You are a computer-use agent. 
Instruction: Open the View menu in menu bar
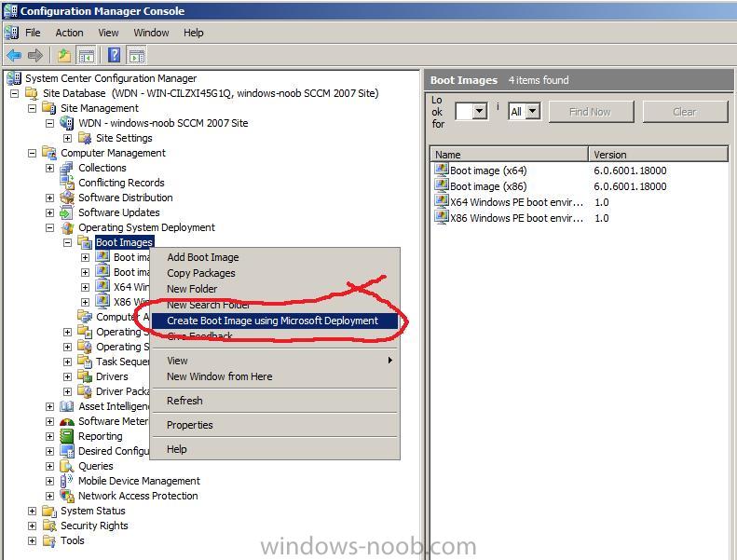point(108,33)
